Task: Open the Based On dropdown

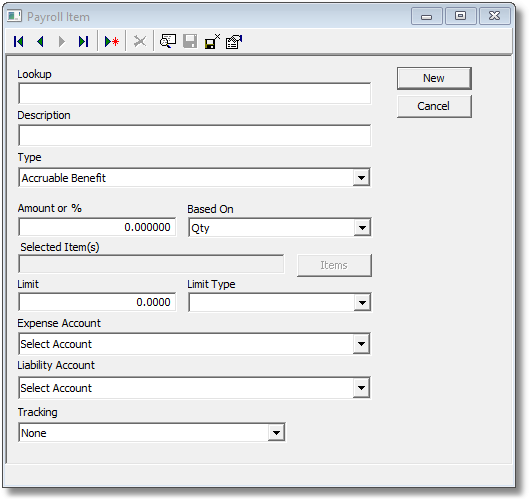Action: pyautogui.click(x=362, y=228)
